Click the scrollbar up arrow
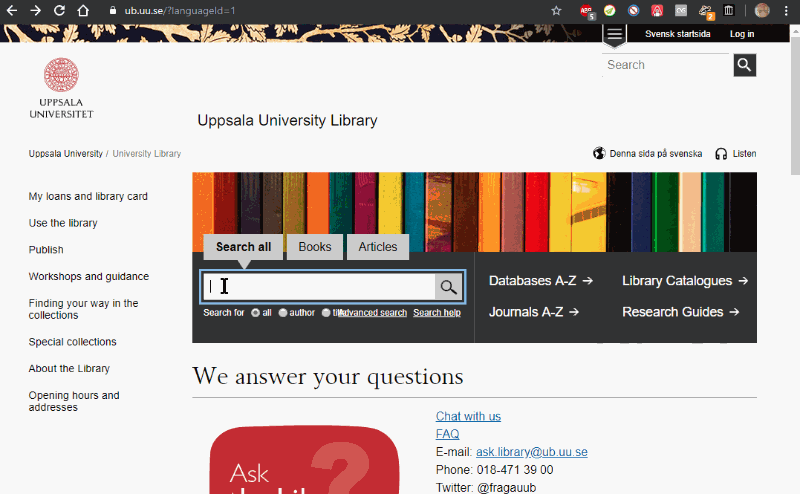Viewport: 800px width, 494px height. (795, 31)
